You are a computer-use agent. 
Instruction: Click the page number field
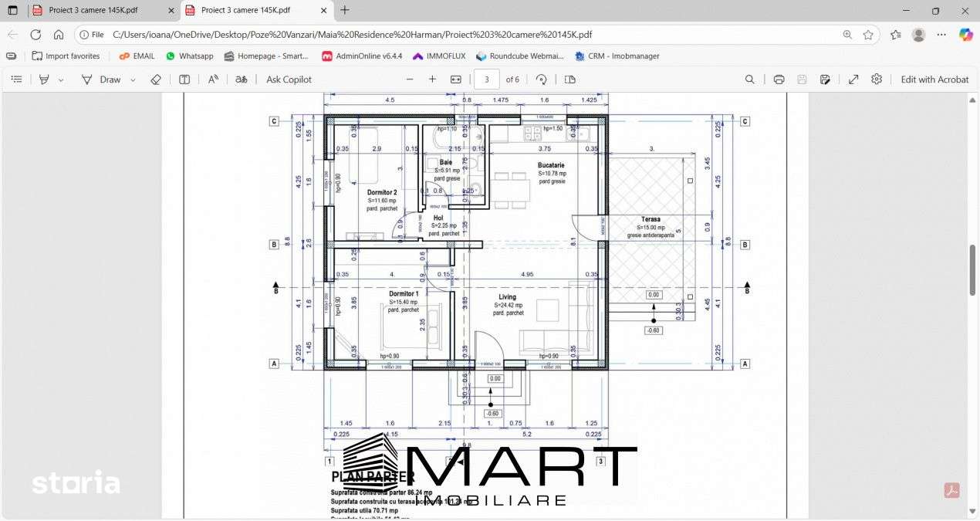tap(486, 80)
